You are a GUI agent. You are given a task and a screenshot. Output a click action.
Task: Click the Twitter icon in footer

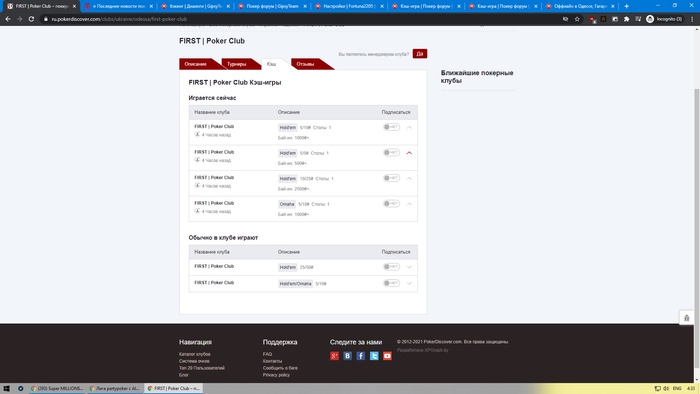tap(374, 356)
